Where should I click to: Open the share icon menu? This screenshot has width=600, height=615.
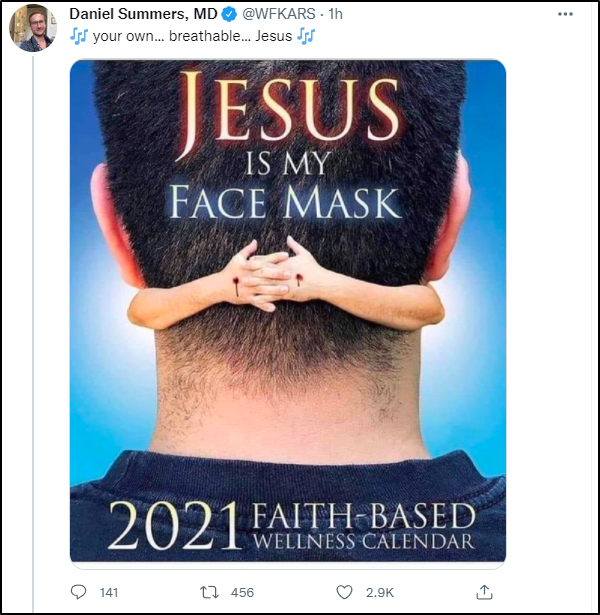484,591
